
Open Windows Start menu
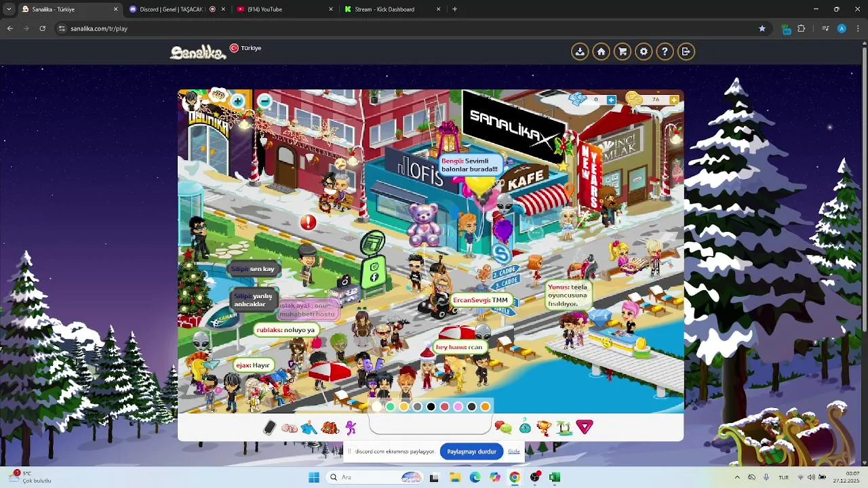tap(313, 477)
